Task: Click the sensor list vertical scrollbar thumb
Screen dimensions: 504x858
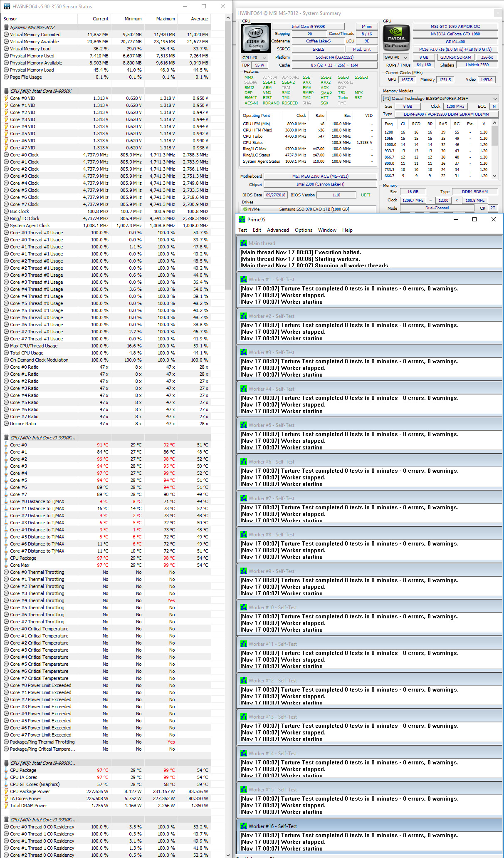Action: [x=228, y=156]
